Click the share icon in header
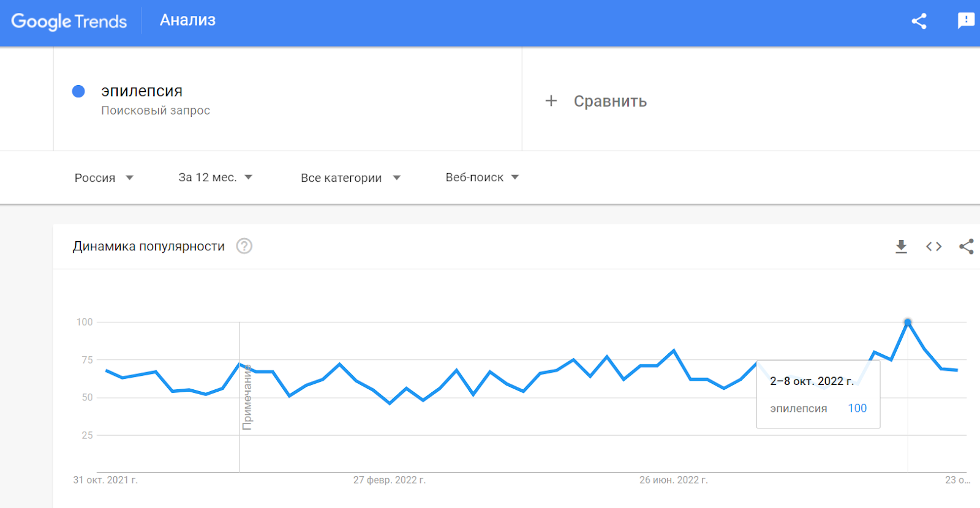The image size is (980, 508). [919, 21]
